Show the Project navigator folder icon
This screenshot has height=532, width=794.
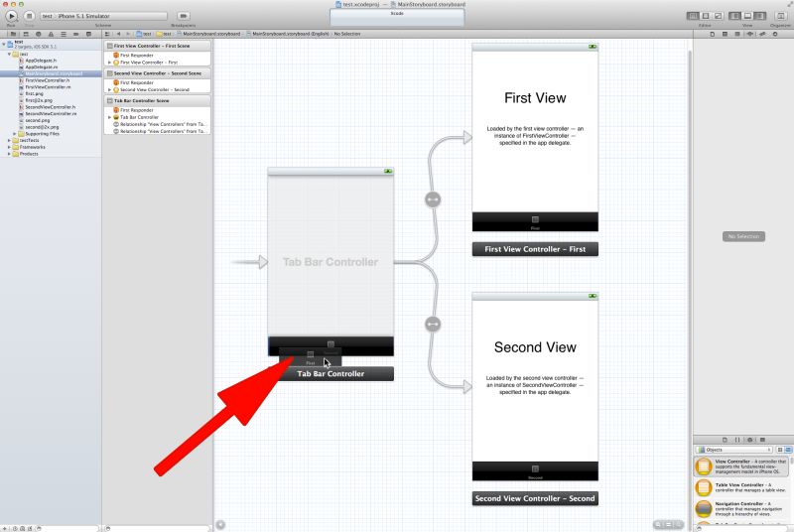pos(13,34)
